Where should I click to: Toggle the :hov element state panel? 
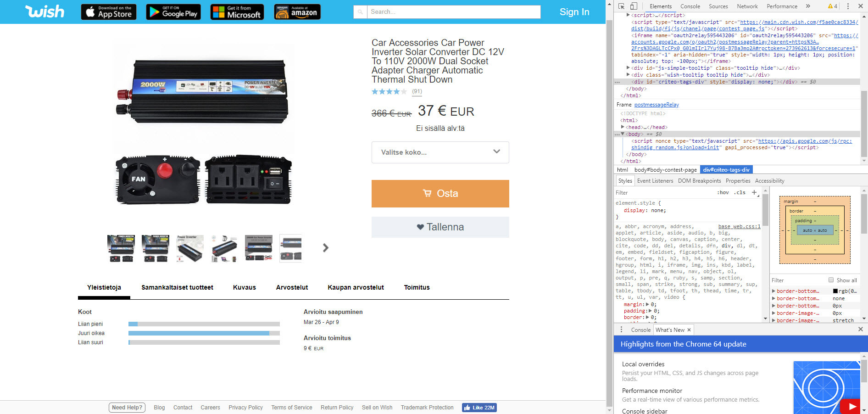pos(723,193)
